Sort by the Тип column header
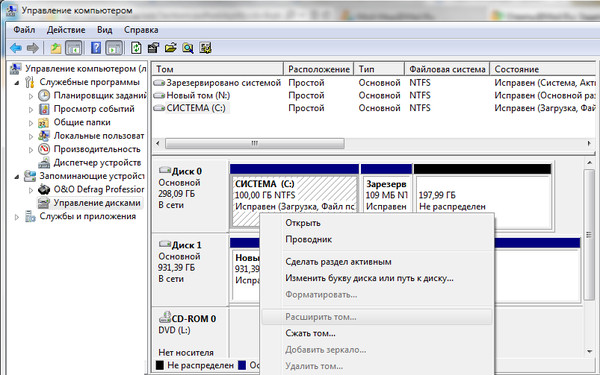600x375 pixels. [x=379, y=69]
